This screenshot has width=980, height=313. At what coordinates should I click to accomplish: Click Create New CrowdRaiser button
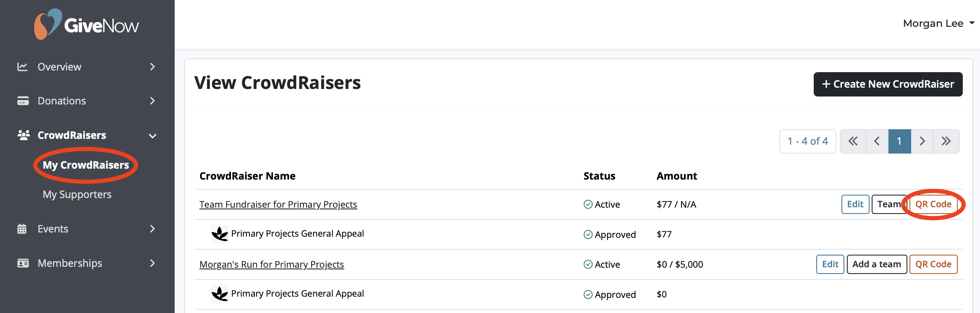click(x=888, y=84)
